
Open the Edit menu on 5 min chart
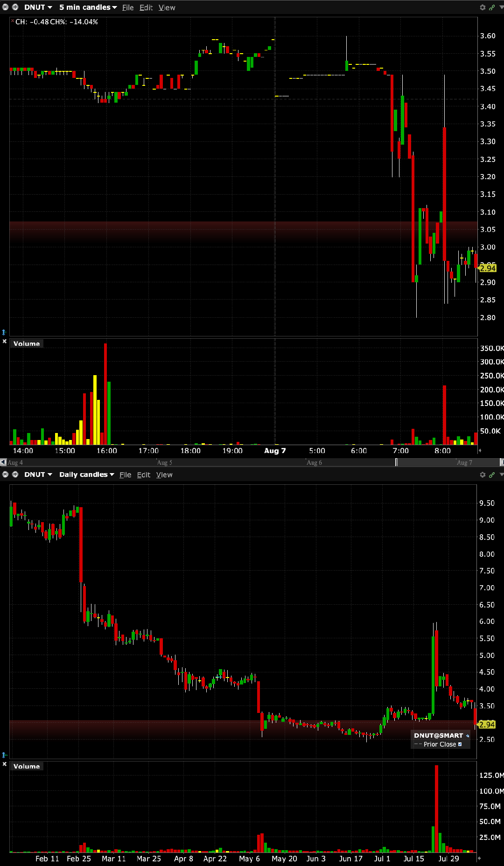click(x=146, y=8)
